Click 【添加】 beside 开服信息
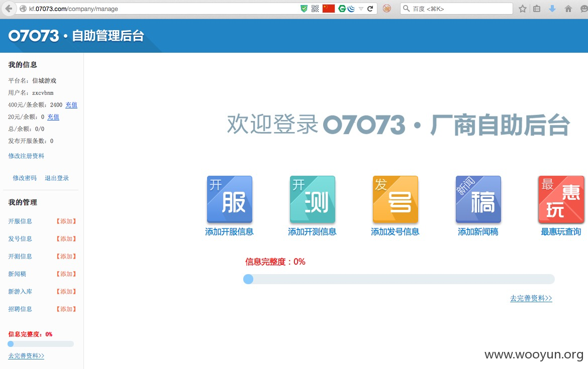Viewport: 588px width, 369px height. [x=66, y=221]
